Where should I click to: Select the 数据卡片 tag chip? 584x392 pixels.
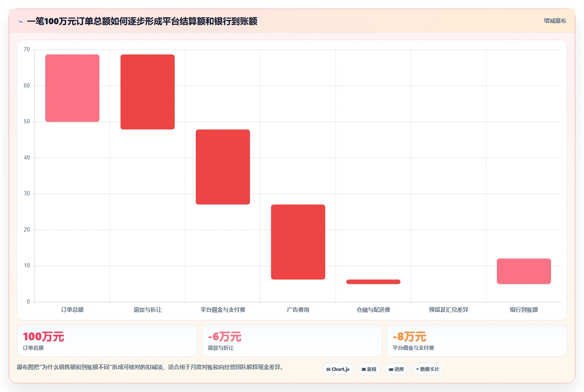[x=427, y=369]
